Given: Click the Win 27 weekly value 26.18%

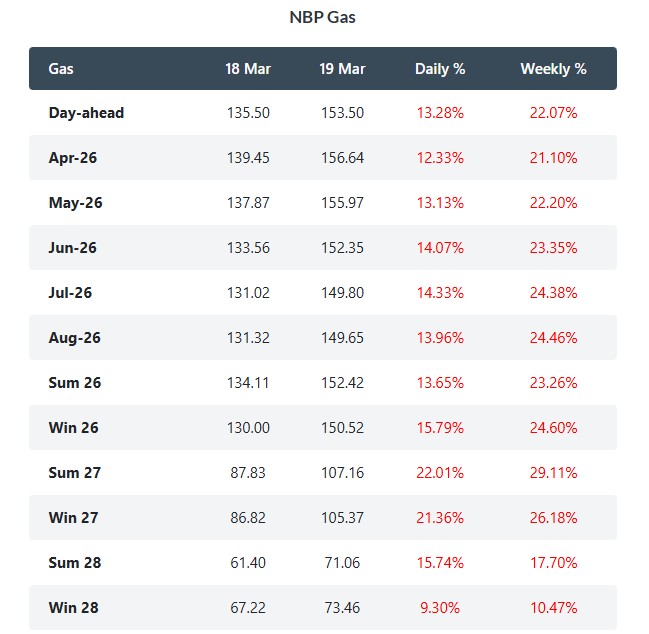Looking at the screenshot, I should pyautogui.click(x=553, y=518).
